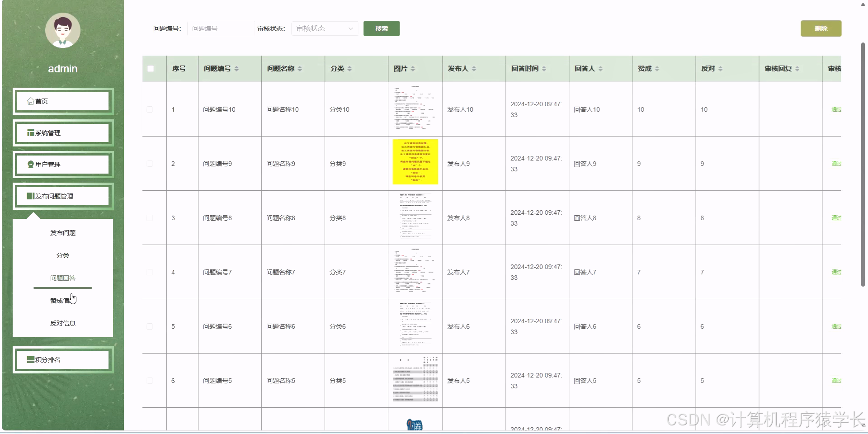868x434 pixels.
Task: Click the 通过 link in row 3
Action: coord(836,218)
